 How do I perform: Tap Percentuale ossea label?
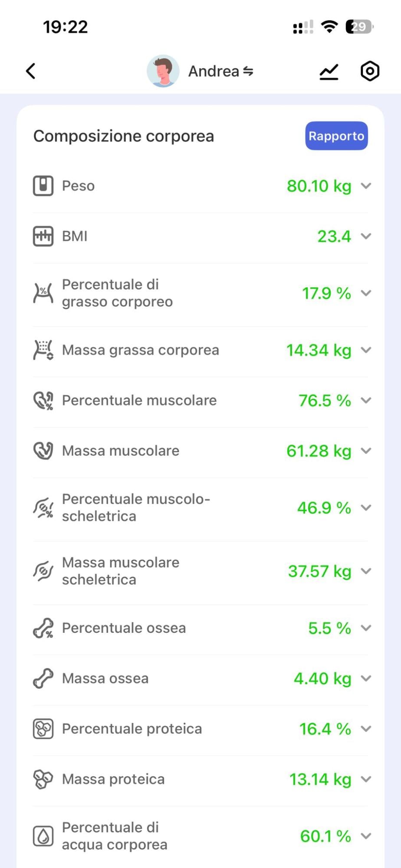click(x=124, y=628)
